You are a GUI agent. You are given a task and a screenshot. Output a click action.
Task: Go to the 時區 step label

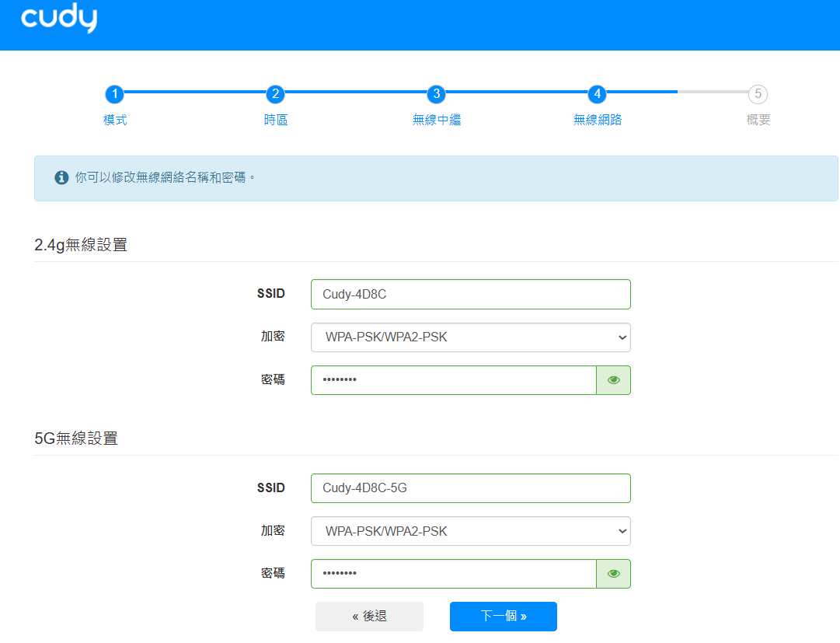(x=275, y=121)
